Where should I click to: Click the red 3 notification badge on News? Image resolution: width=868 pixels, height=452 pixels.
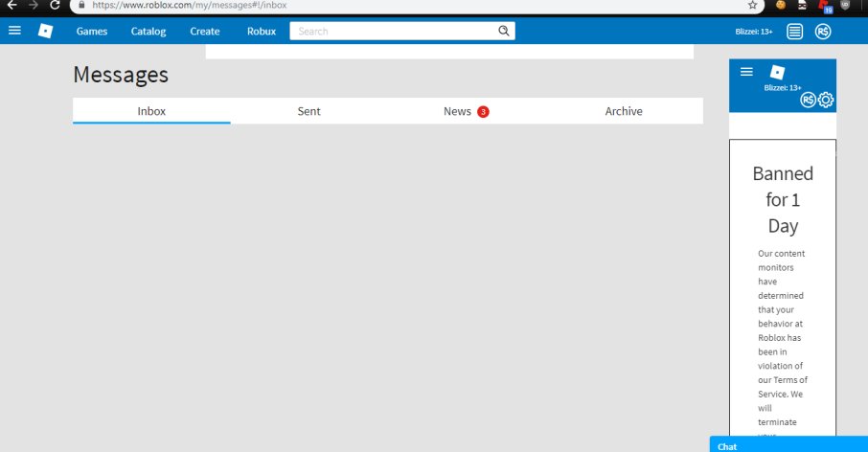(x=483, y=112)
